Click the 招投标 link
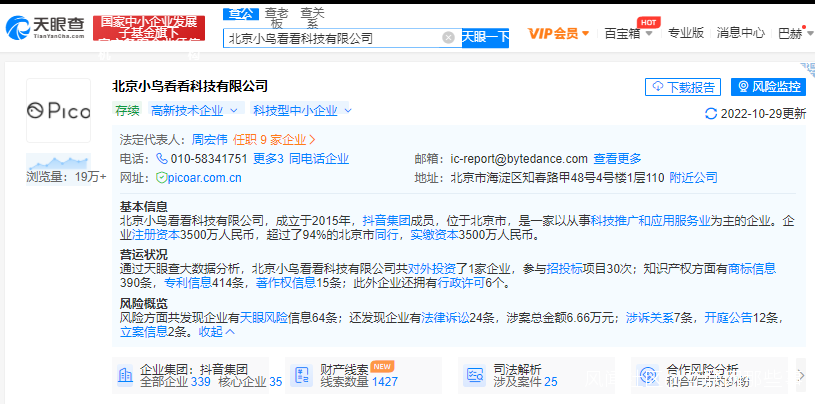This screenshot has height=404, width=815. click(x=564, y=269)
